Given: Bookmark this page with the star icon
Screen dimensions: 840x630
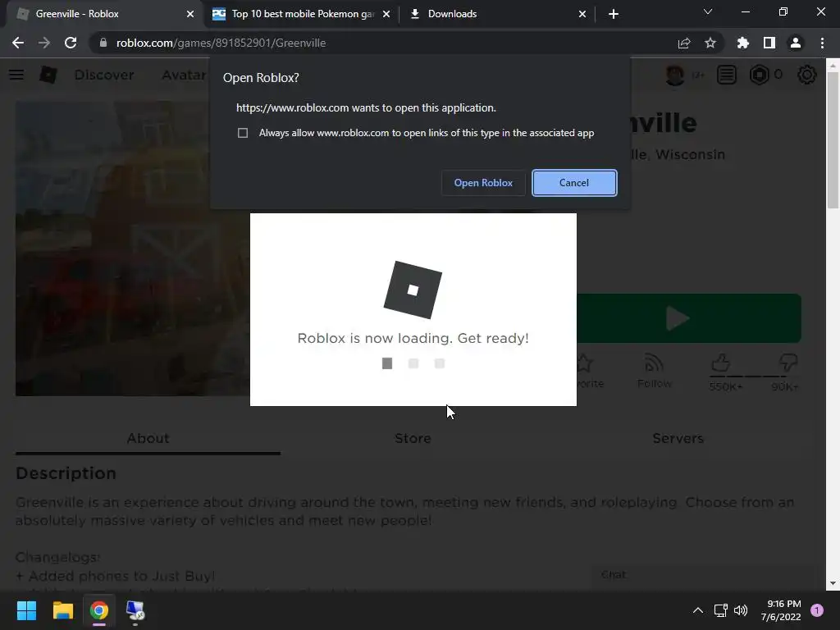Looking at the screenshot, I should [710, 43].
